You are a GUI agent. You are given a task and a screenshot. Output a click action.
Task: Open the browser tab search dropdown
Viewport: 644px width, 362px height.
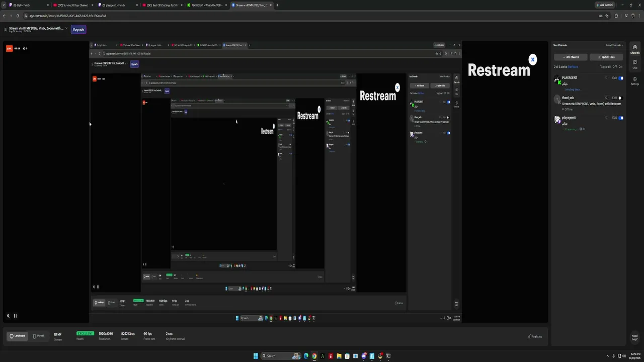[x=4, y=5]
